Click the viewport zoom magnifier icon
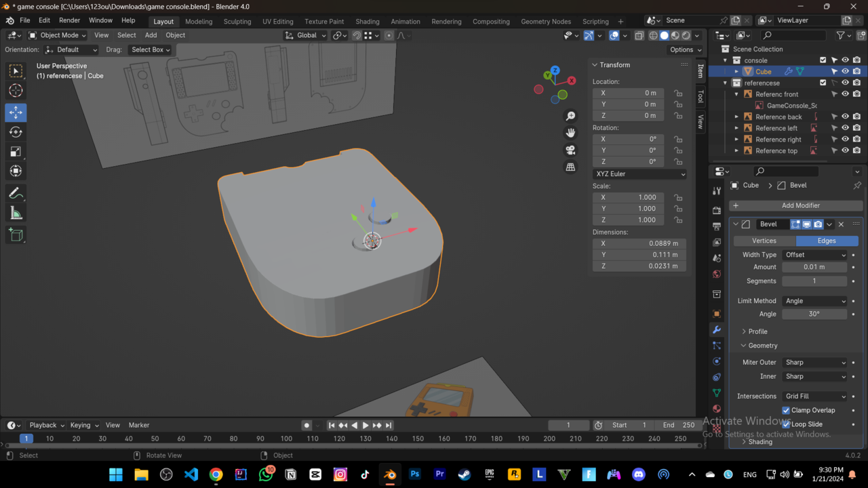 (x=570, y=117)
